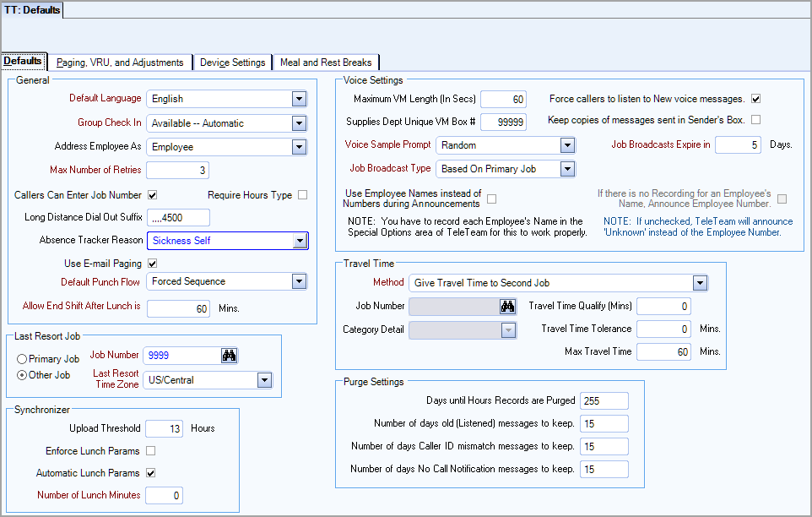Click the Travel Time Job Number binoculars icon
The height and width of the screenshot is (517, 812).
(x=507, y=307)
